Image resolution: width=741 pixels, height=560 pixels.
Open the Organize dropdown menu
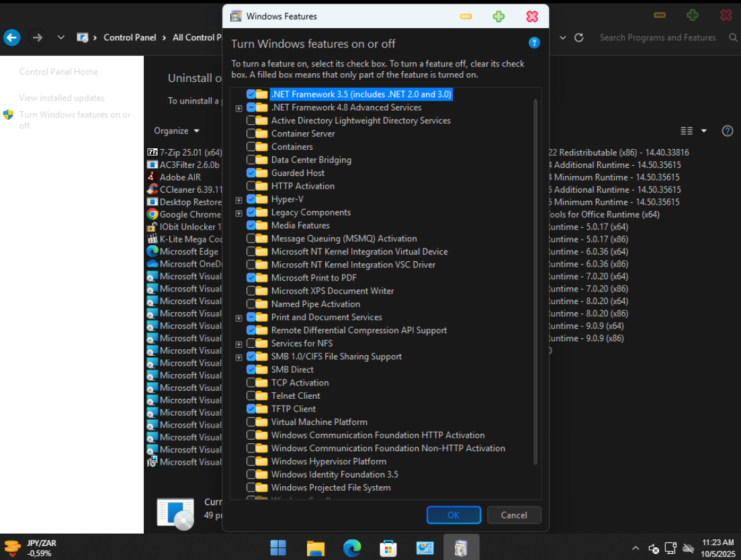(176, 131)
